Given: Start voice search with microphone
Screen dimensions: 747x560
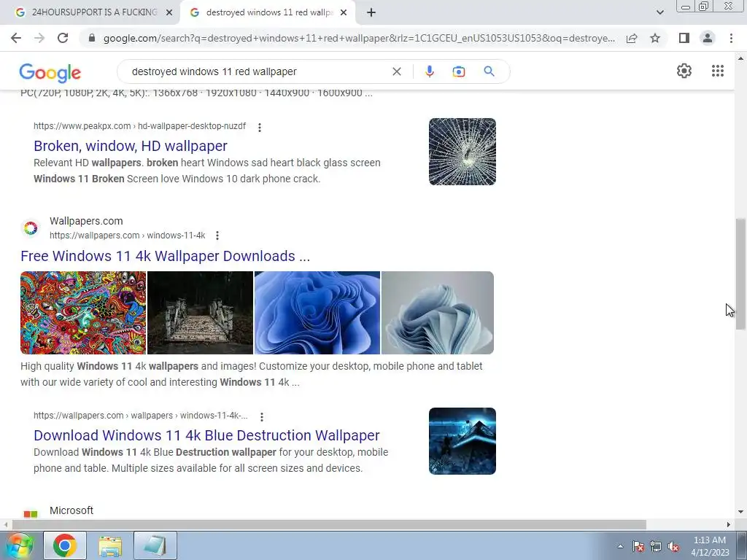Looking at the screenshot, I should pos(429,71).
